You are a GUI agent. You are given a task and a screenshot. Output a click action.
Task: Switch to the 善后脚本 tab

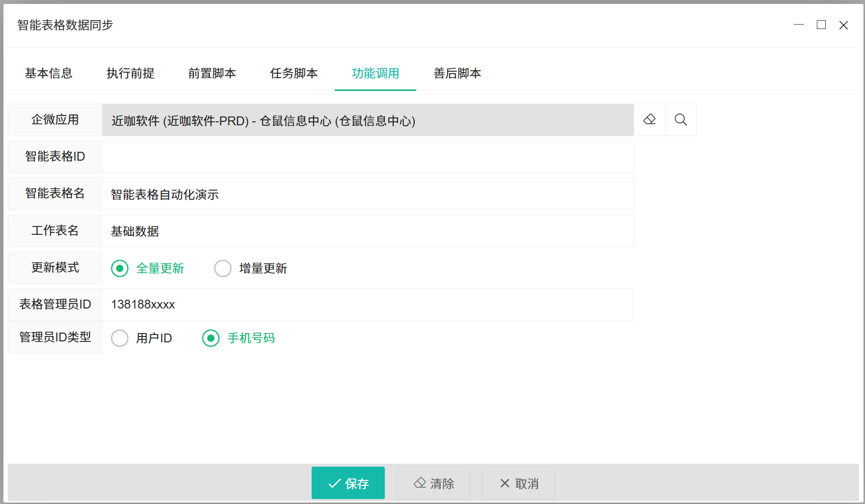pos(457,74)
